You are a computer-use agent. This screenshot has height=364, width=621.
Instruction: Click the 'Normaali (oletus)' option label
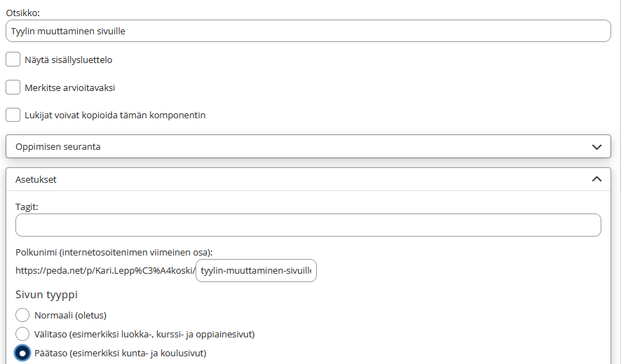pos(70,316)
